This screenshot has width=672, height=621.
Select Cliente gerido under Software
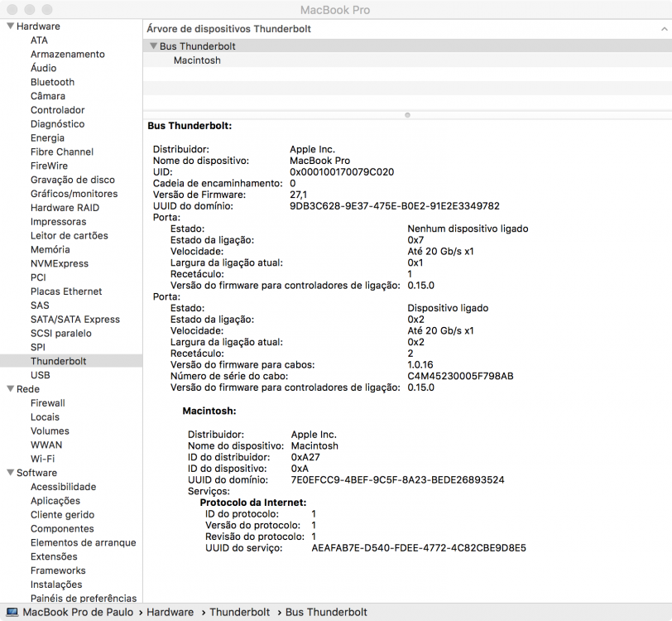[62, 515]
